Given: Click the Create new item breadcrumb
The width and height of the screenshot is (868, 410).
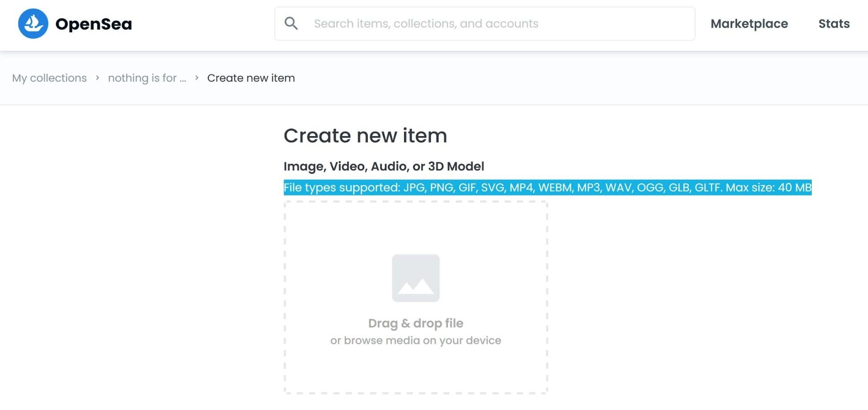Looking at the screenshot, I should tap(251, 78).
